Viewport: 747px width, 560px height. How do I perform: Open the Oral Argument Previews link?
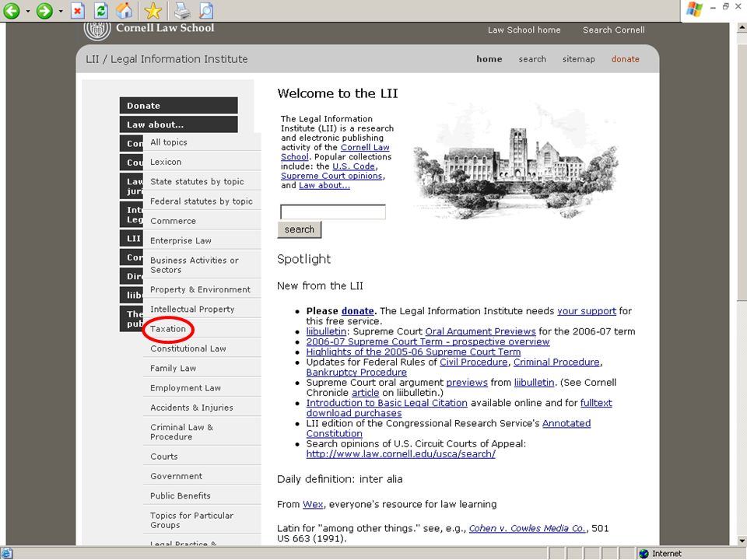(480, 331)
